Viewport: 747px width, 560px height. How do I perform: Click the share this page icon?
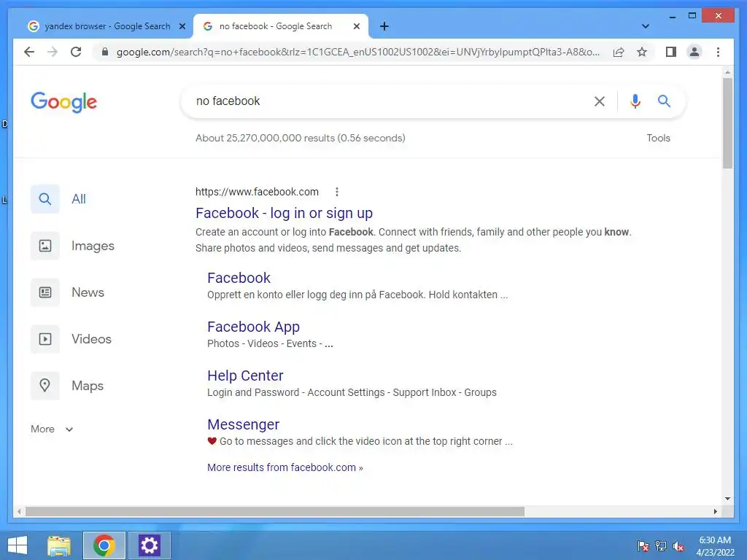coord(619,52)
